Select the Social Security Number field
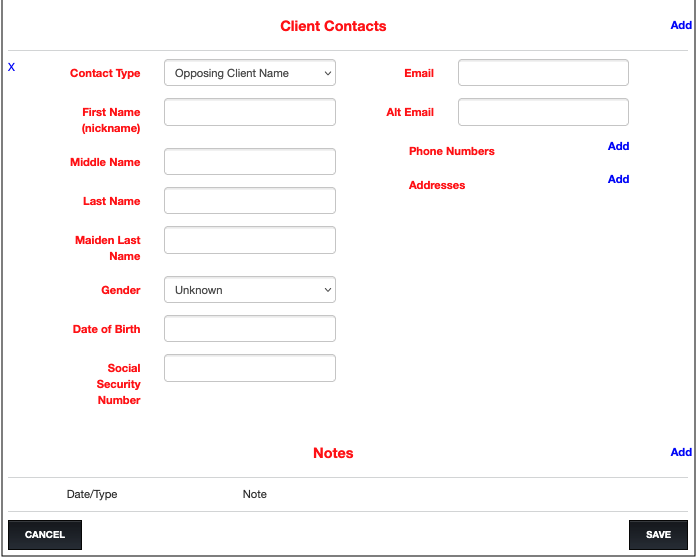 249,368
